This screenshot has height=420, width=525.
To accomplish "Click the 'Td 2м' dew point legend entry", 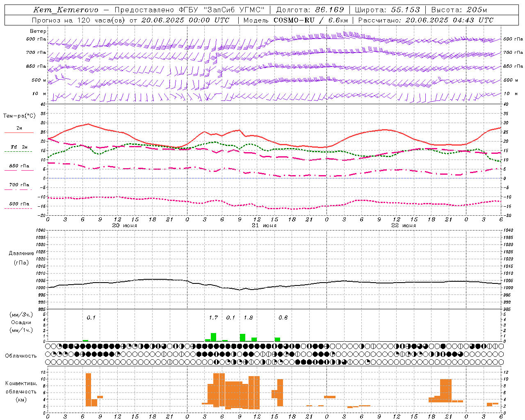I will [19, 147].
